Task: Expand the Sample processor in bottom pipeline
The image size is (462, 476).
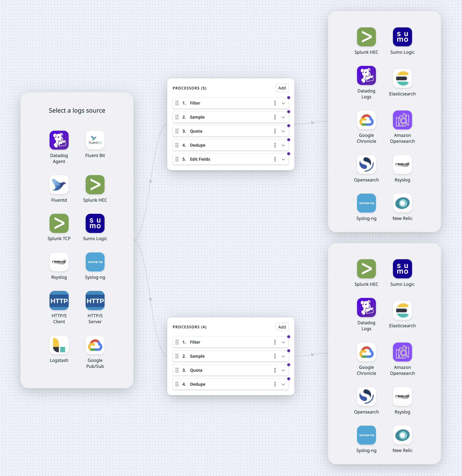Action: tap(283, 356)
